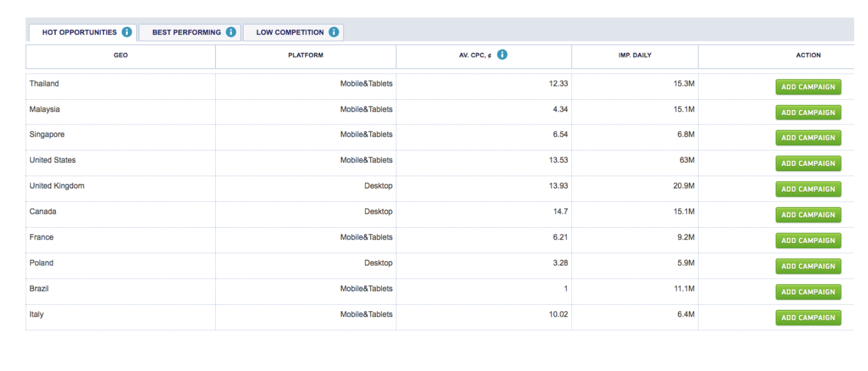
Task: Click the 9.2M daily impressions value
Action: point(686,237)
